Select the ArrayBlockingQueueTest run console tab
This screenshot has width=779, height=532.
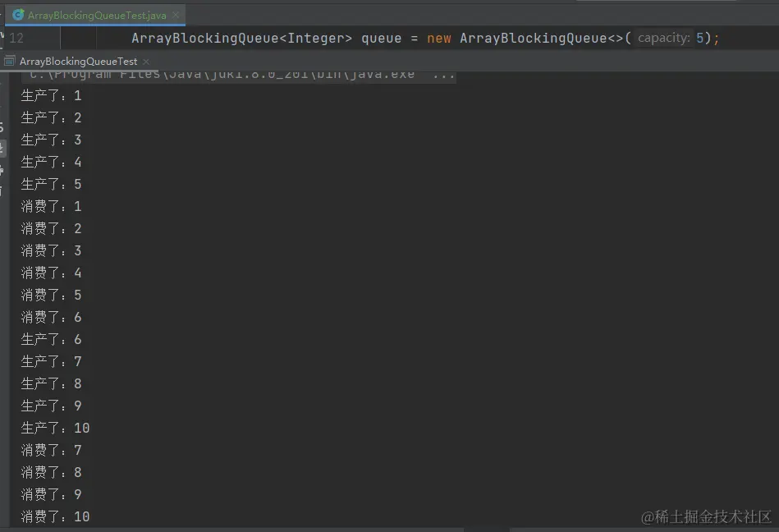tap(78, 62)
